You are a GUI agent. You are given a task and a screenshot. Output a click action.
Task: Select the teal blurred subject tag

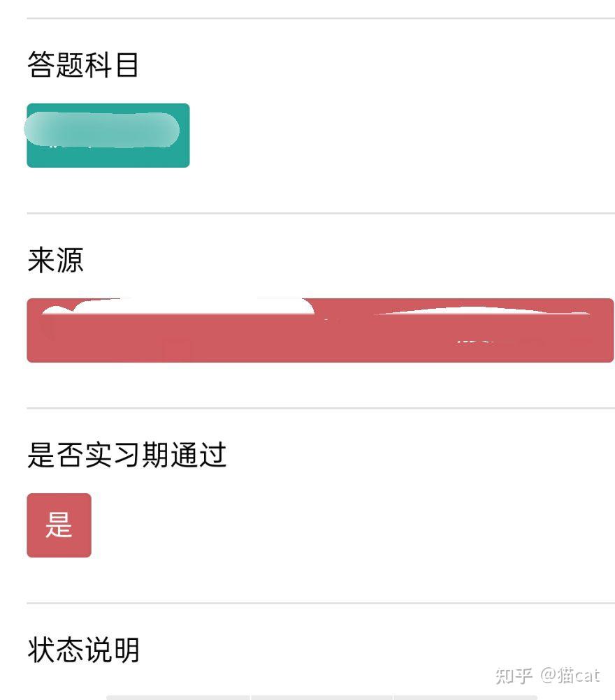click(108, 136)
